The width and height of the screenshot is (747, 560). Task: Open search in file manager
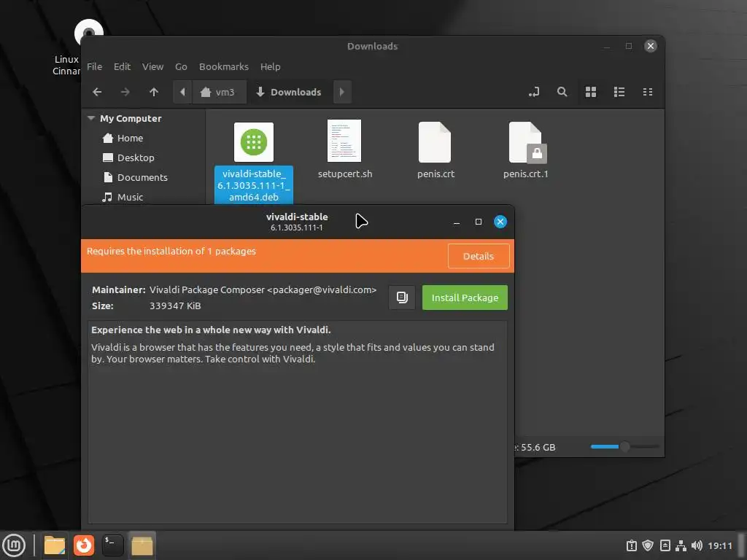pos(562,92)
